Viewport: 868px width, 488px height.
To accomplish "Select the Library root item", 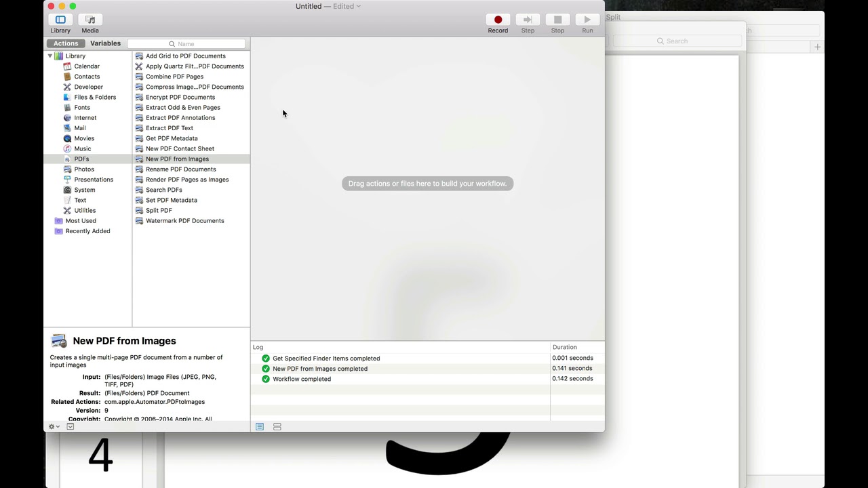I will click(75, 56).
